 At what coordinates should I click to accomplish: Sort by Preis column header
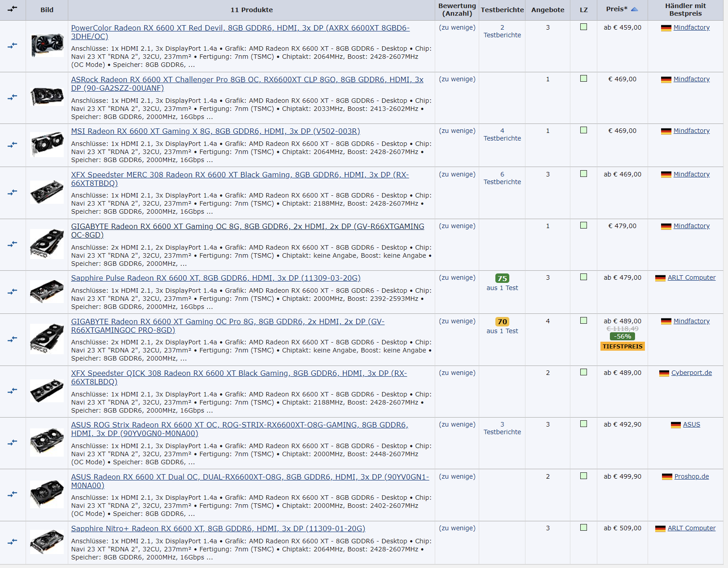tap(617, 9)
